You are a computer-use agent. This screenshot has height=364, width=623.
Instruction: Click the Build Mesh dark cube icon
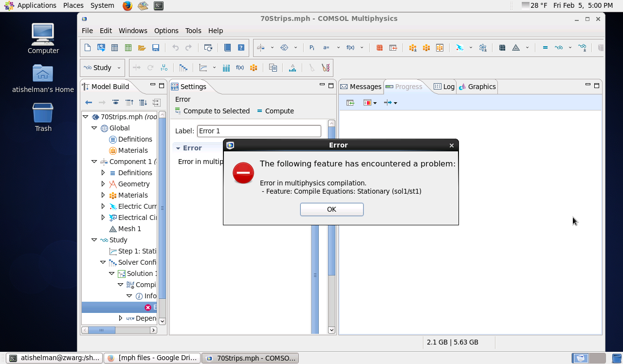coord(502,48)
